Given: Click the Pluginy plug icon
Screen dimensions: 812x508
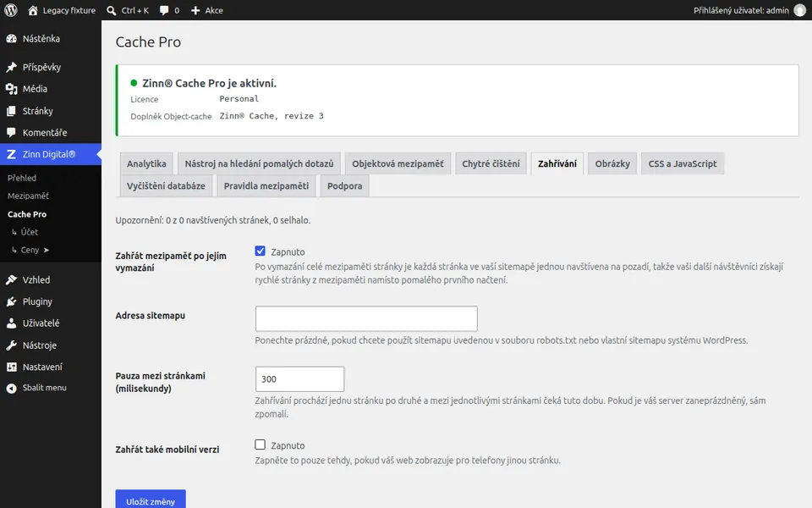Looking at the screenshot, I should point(11,301).
